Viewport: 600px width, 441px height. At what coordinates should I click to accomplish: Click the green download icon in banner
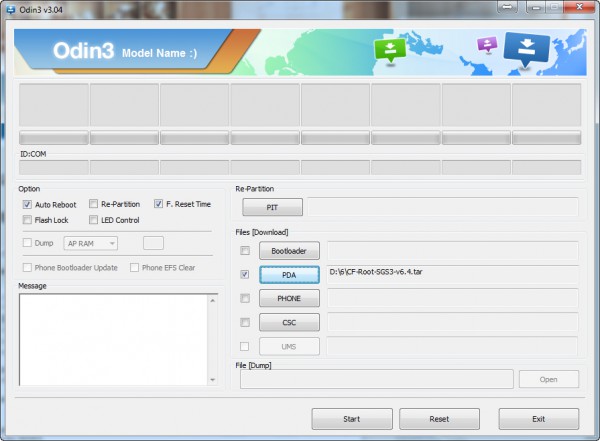point(388,50)
